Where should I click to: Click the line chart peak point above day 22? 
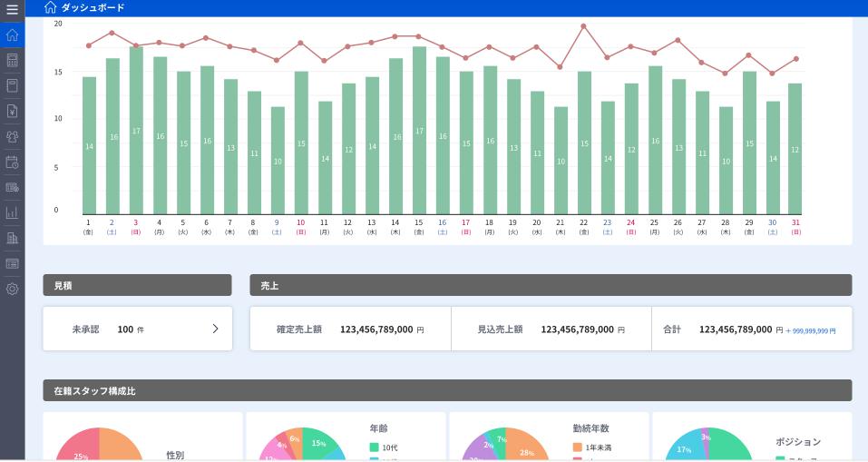pyautogui.click(x=584, y=26)
